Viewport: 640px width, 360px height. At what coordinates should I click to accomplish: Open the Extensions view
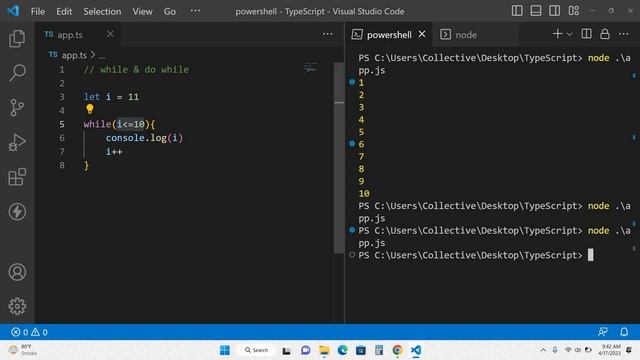pyautogui.click(x=17, y=177)
